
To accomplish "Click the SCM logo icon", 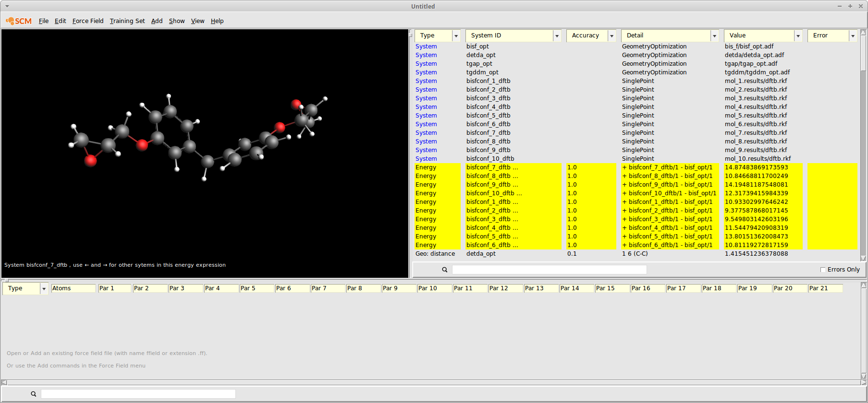I will (x=19, y=21).
